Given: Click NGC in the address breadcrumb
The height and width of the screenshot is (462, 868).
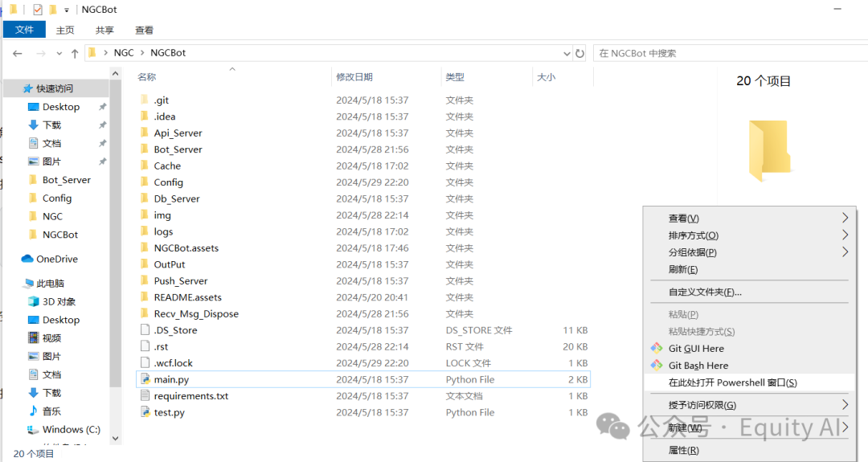Looking at the screenshot, I should click(124, 52).
